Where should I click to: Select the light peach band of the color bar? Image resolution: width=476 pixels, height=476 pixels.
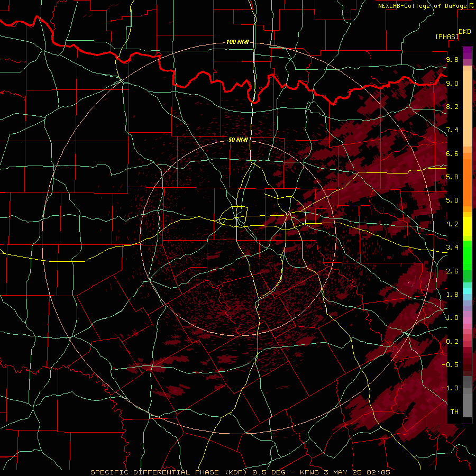pyautogui.click(x=467, y=108)
